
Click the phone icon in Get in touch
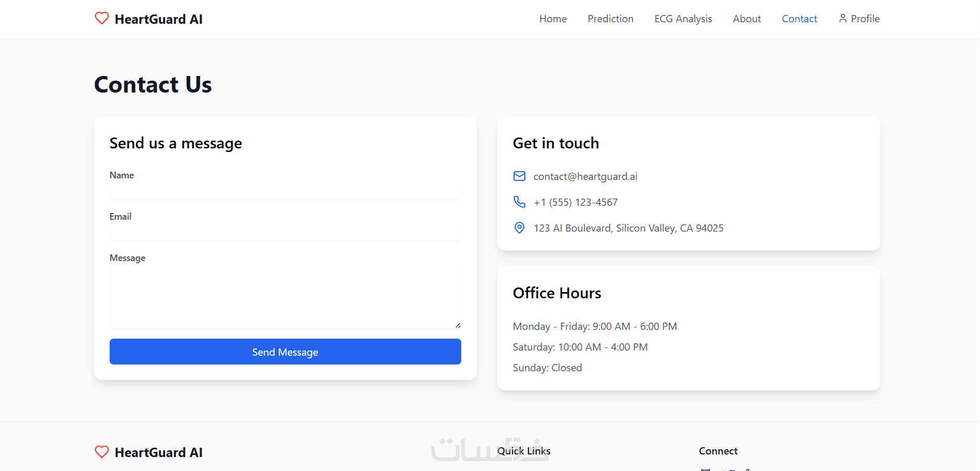tap(519, 202)
